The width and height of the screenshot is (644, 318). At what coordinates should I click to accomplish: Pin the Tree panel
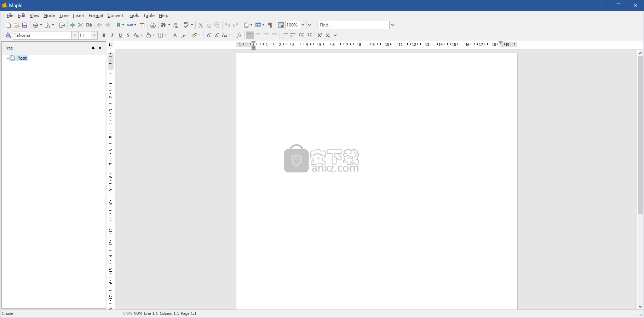[x=93, y=48]
